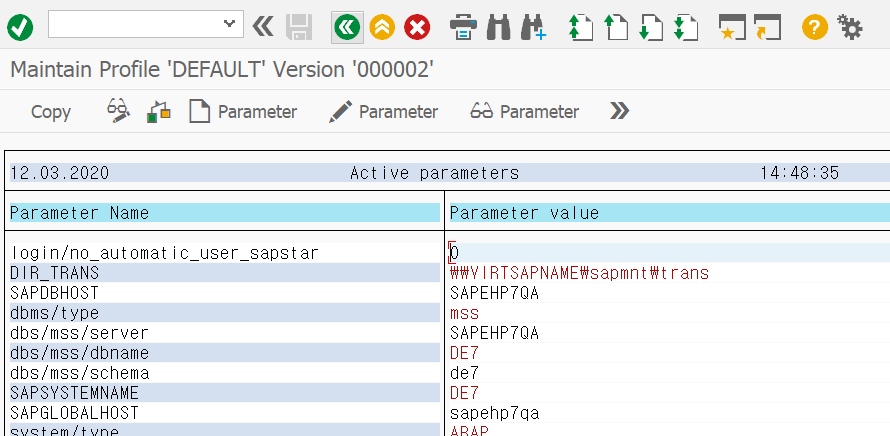The image size is (890, 436).
Task: Open Customize Local Layout gear icon
Action: [x=850, y=27]
